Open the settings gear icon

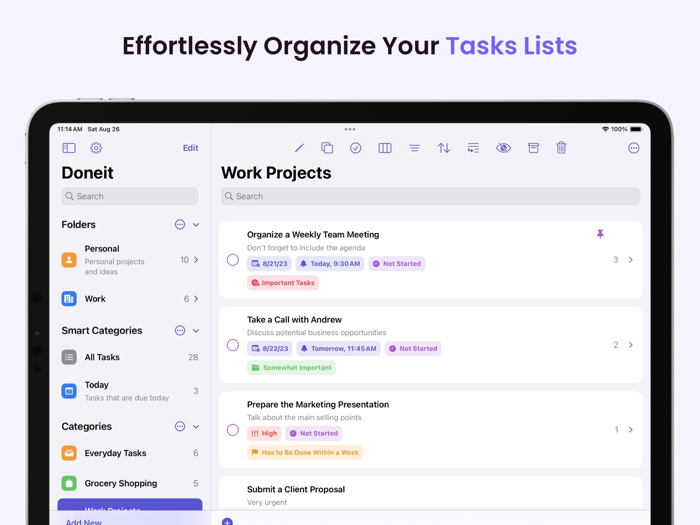pyautogui.click(x=96, y=148)
